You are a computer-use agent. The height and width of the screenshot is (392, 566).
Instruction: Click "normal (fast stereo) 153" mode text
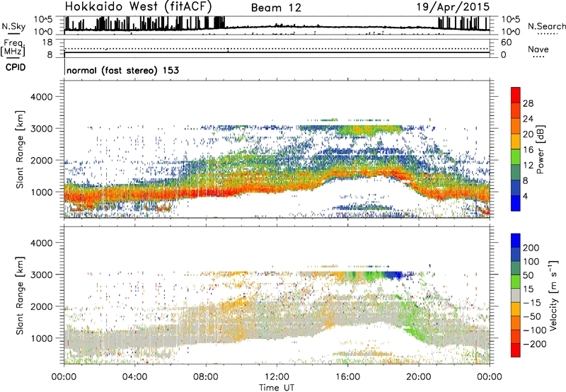tap(122, 70)
